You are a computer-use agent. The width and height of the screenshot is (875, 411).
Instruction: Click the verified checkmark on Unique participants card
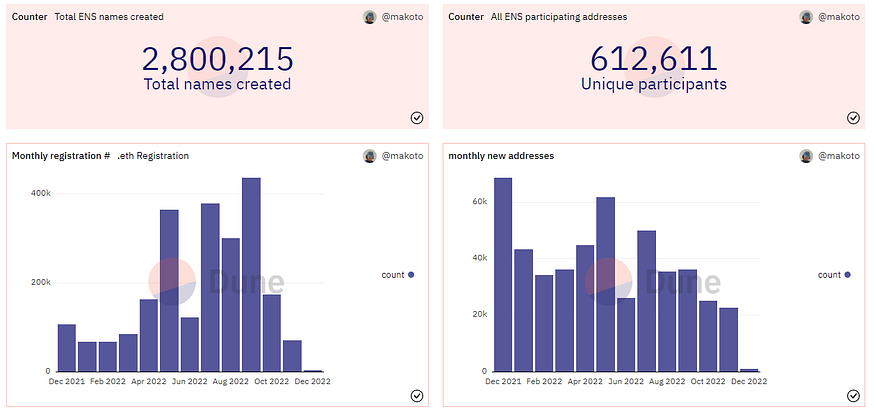pyautogui.click(x=853, y=118)
